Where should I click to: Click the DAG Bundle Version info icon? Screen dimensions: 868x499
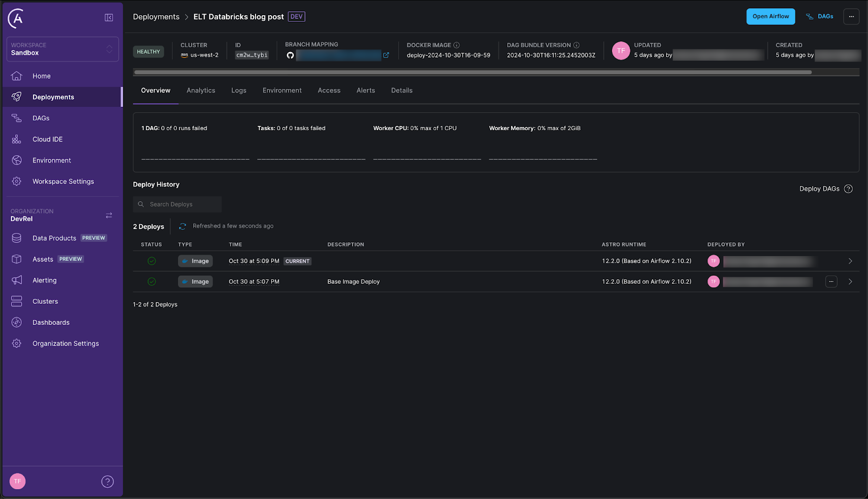[576, 45]
